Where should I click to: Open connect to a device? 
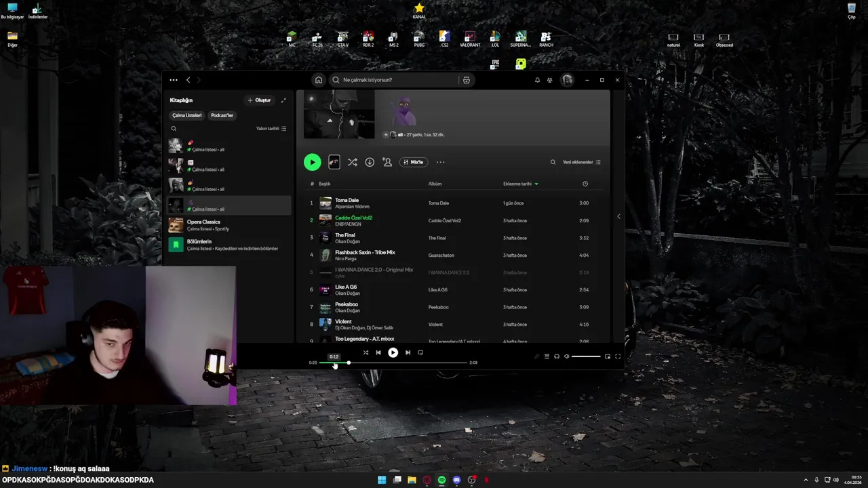557,357
